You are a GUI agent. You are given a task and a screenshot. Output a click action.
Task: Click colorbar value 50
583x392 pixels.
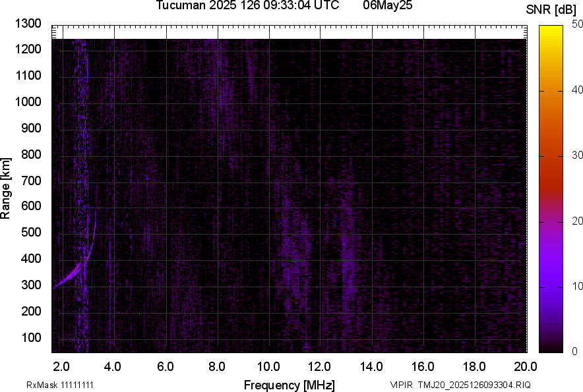(x=577, y=24)
